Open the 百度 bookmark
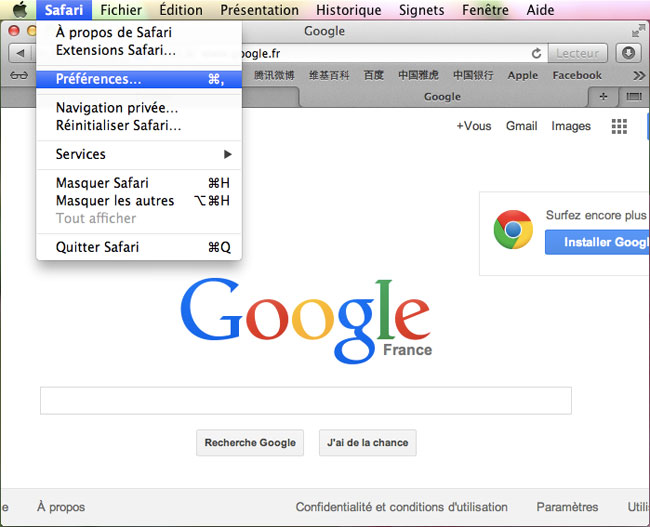The height and width of the screenshot is (527, 650). [374, 75]
